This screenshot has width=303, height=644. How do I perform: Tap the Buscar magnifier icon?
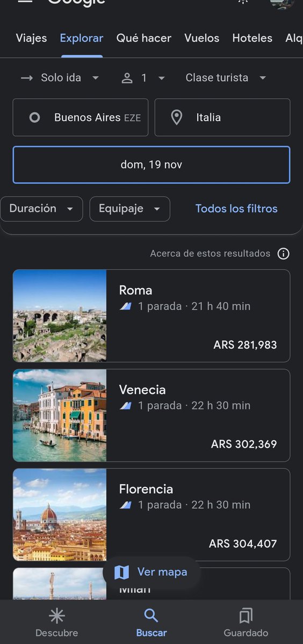pyautogui.click(x=151, y=616)
